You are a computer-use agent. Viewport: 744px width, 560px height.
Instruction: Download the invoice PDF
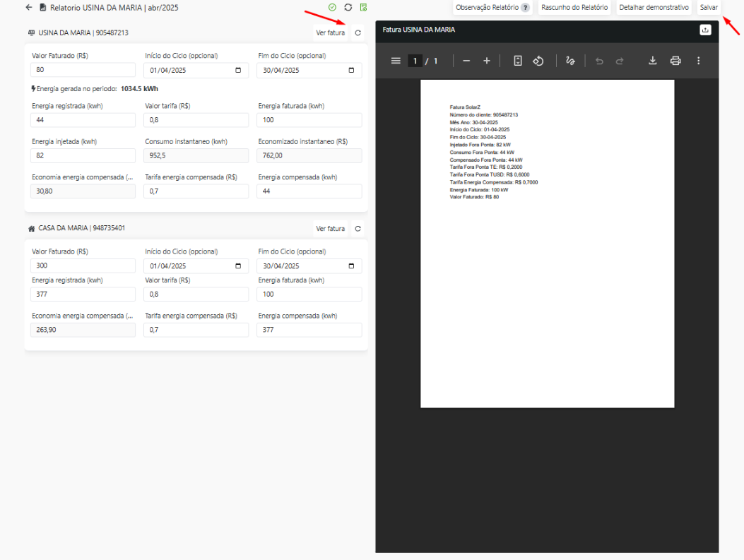coord(653,61)
